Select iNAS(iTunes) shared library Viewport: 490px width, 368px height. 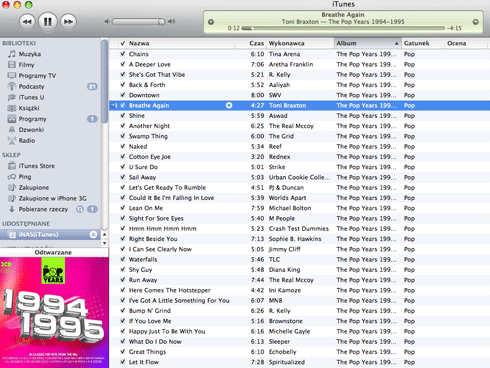(x=50, y=235)
